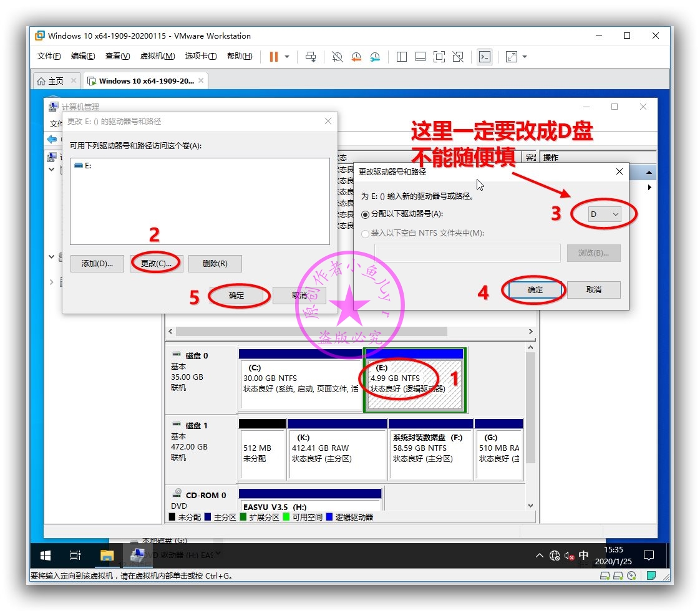Show or hide the VMware library sidebar
The height and width of the screenshot is (611, 700).
point(401,57)
